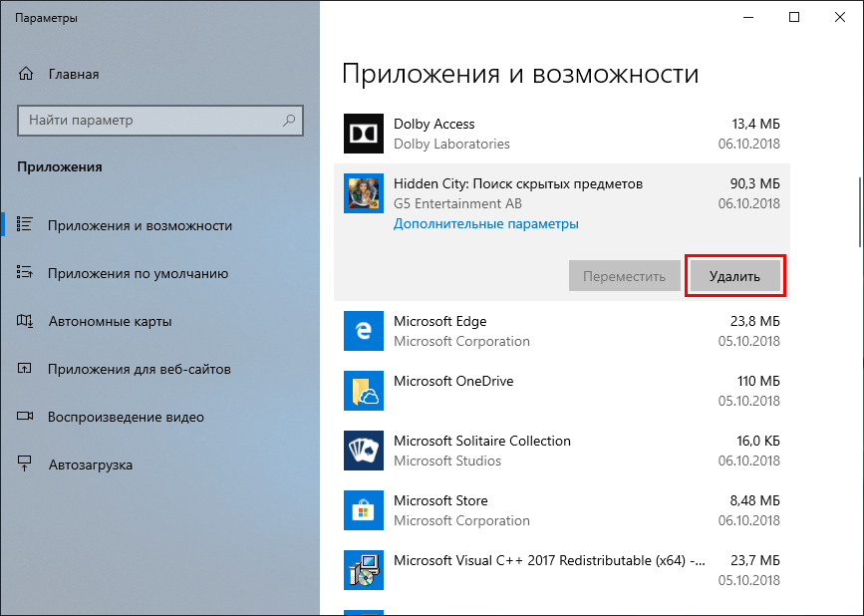Click the Автозагрузка icon
Viewport: 864px width, 616px height.
pyautogui.click(x=25, y=463)
